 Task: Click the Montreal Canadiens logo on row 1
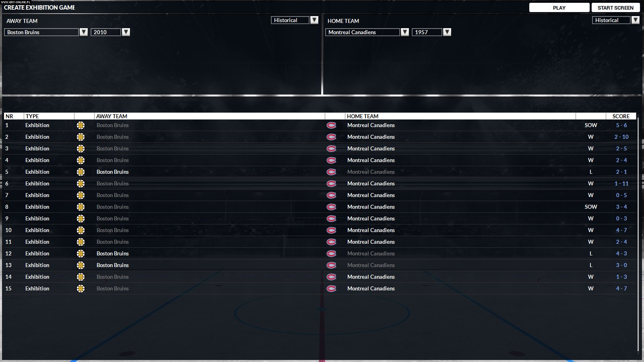331,125
